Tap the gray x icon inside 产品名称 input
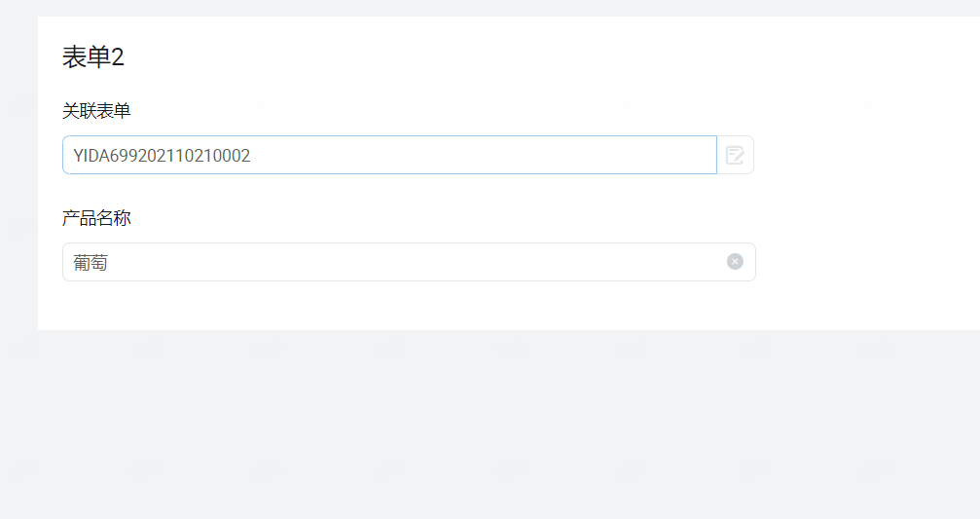The width and height of the screenshot is (980, 519). coord(735,261)
